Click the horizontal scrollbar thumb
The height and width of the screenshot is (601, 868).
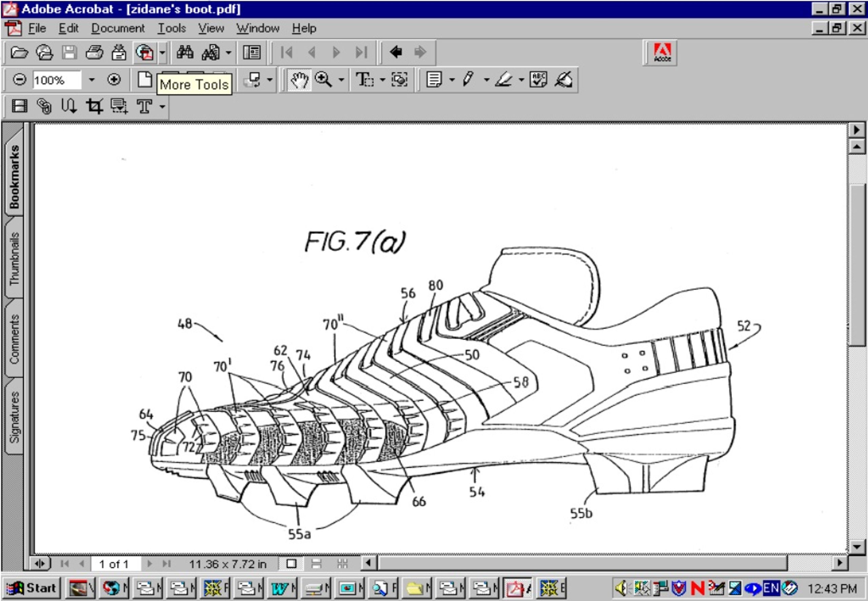point(582,563)
